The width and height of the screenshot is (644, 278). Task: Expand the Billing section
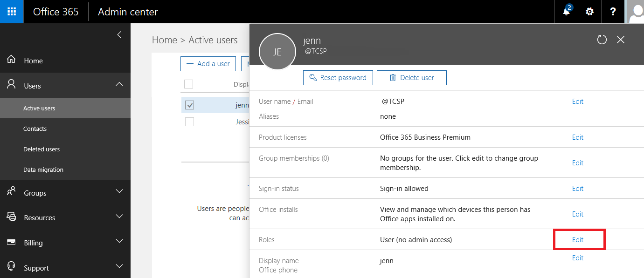pyautogui.click(x=119, y=241)
